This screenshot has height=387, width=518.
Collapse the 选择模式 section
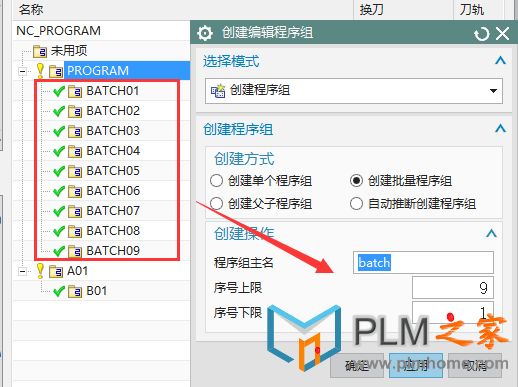[x=500, y=61]
